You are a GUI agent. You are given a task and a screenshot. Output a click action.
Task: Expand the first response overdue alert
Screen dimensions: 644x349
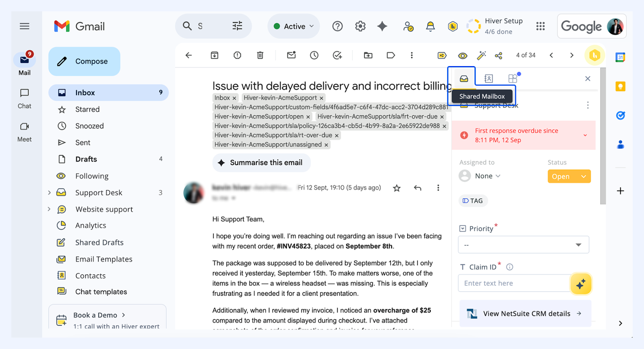tap(585, 135)
